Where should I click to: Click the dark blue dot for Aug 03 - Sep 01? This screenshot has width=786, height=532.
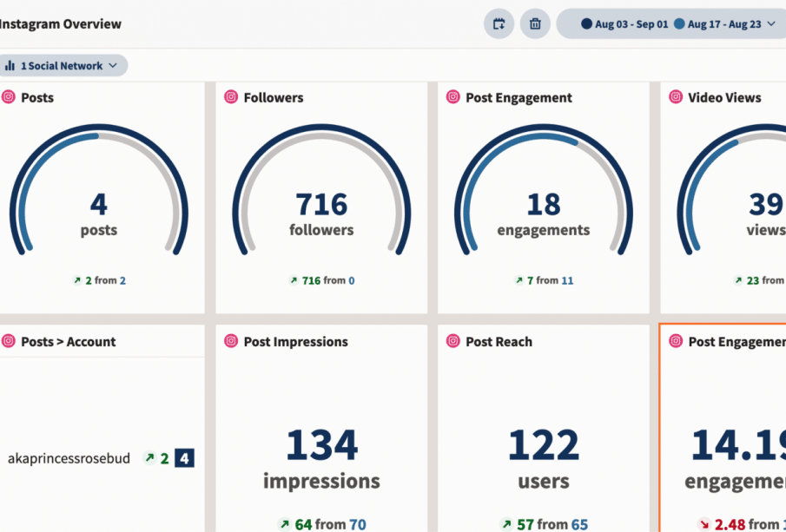pyautogui.click(x=586, y=23)
